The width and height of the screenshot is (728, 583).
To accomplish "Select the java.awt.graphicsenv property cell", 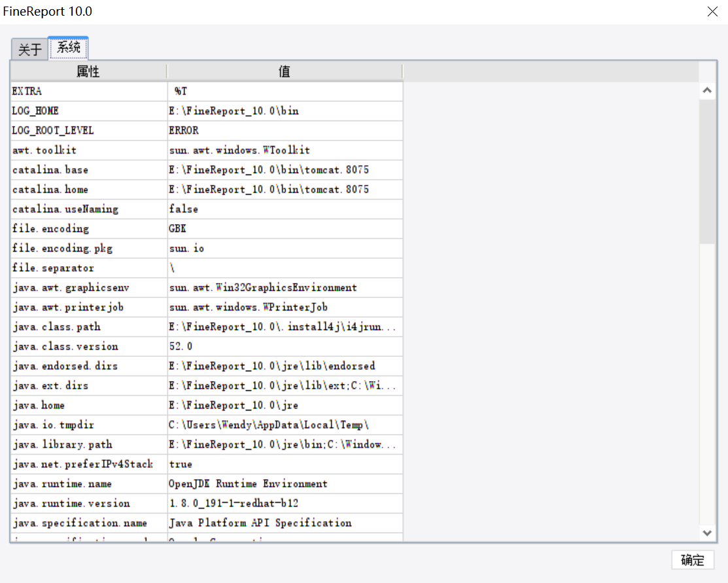I will (x=89, y=288).
